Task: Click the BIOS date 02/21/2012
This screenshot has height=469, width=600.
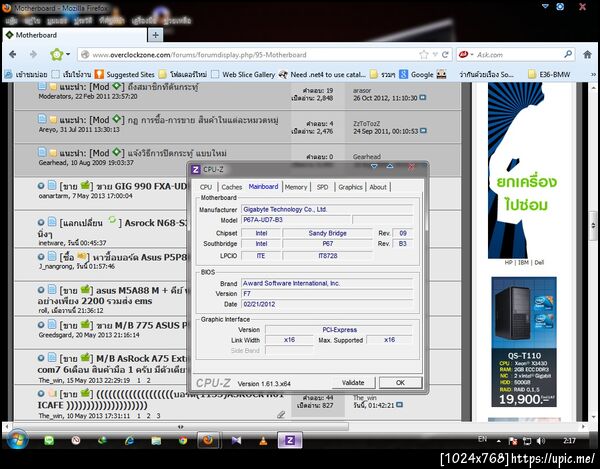Action: click(327, 305)
